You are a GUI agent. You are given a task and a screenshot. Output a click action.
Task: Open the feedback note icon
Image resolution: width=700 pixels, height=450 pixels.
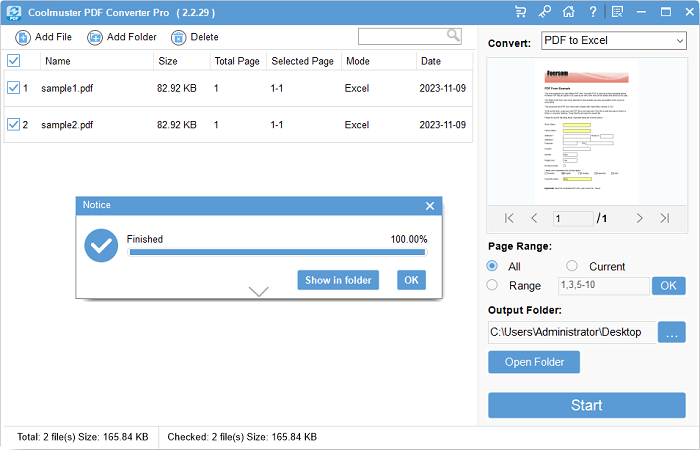pos(617,12)
